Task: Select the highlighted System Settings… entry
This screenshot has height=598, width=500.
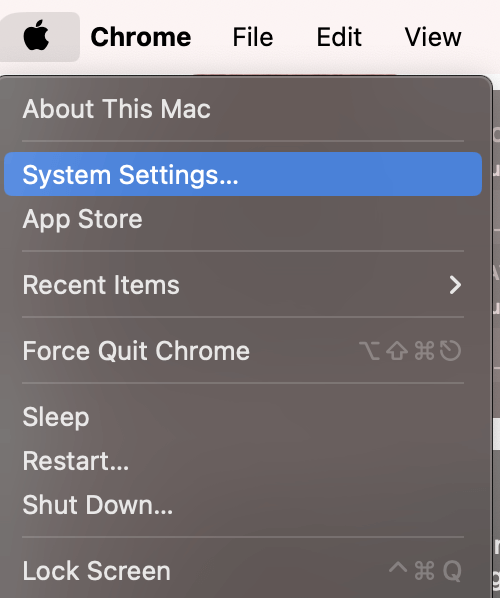Action: (x=243, y=174)
